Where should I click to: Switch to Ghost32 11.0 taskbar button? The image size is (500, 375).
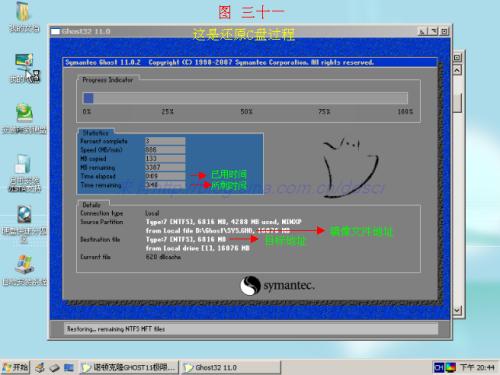(231, 367)
